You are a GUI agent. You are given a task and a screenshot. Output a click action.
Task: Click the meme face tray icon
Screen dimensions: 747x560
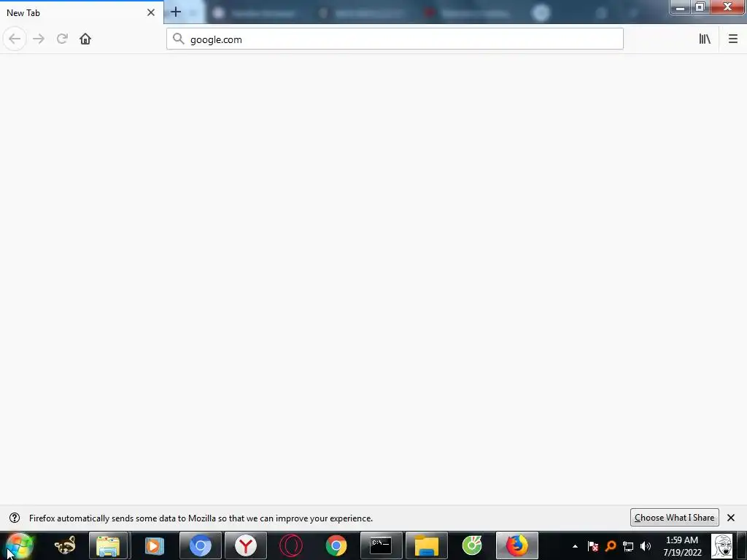(x=721, y=546)
